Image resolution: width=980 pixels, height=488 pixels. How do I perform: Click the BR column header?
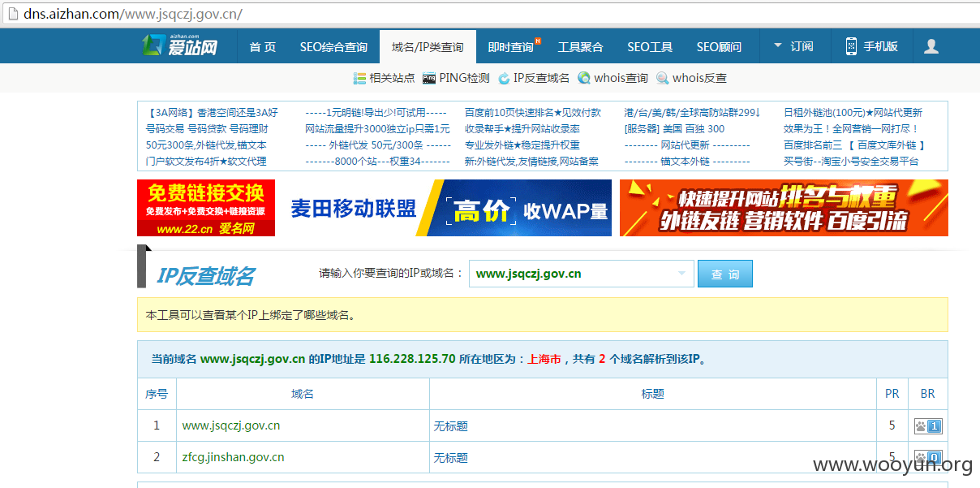pos(928,394)
